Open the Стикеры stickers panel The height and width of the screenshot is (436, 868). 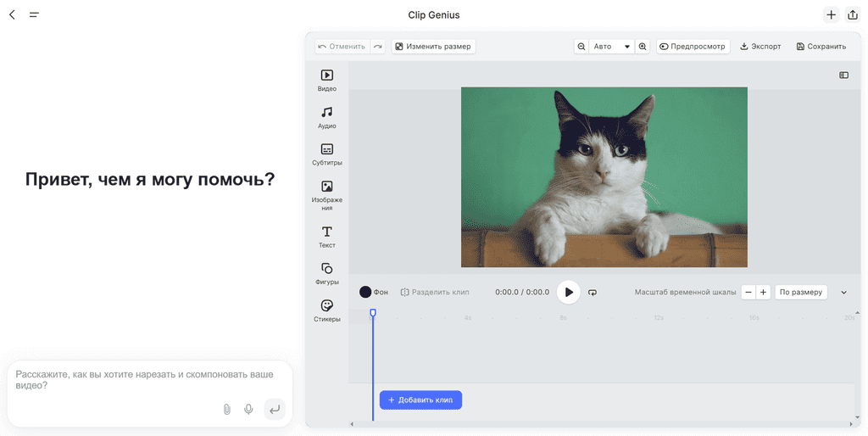coord(326,310)
